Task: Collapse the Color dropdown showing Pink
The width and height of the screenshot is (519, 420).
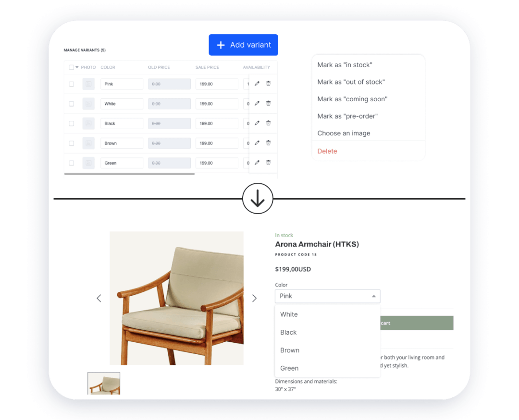Action: 373,296
